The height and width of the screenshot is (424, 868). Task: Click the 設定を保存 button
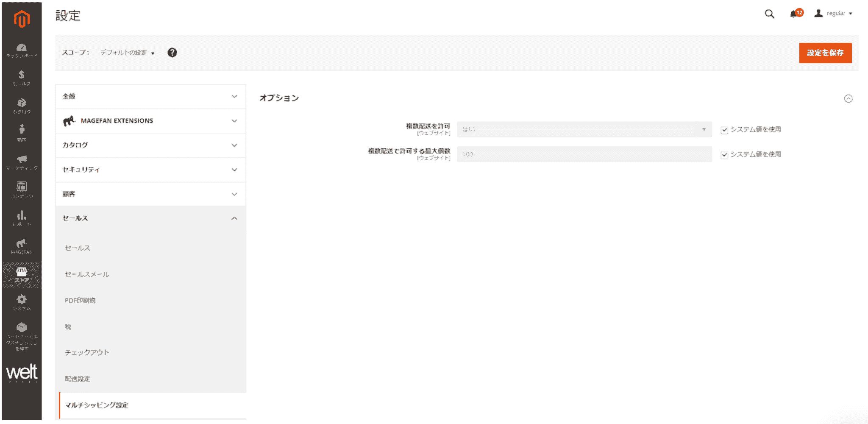coord(825,53)
